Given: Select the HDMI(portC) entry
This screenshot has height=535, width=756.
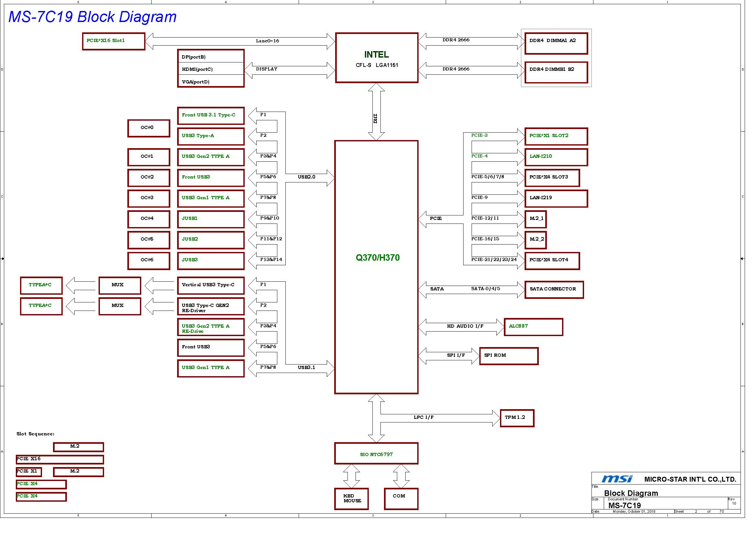Looking at the screenshot, I should coord(211,69).
